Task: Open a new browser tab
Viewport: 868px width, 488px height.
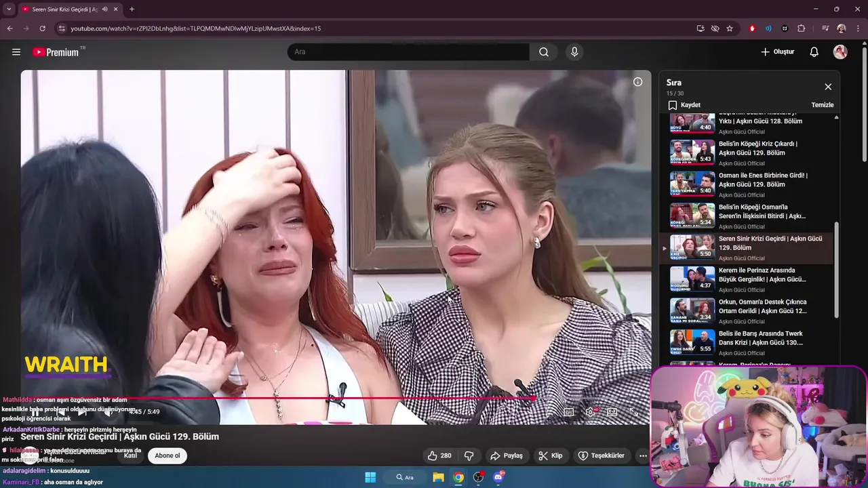Action: 132,9
